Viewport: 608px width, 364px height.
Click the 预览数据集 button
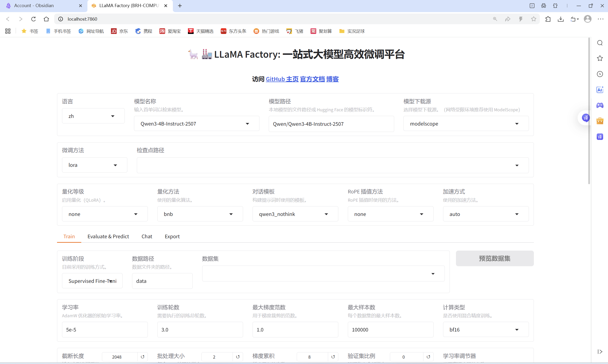[x=495, y=258]
